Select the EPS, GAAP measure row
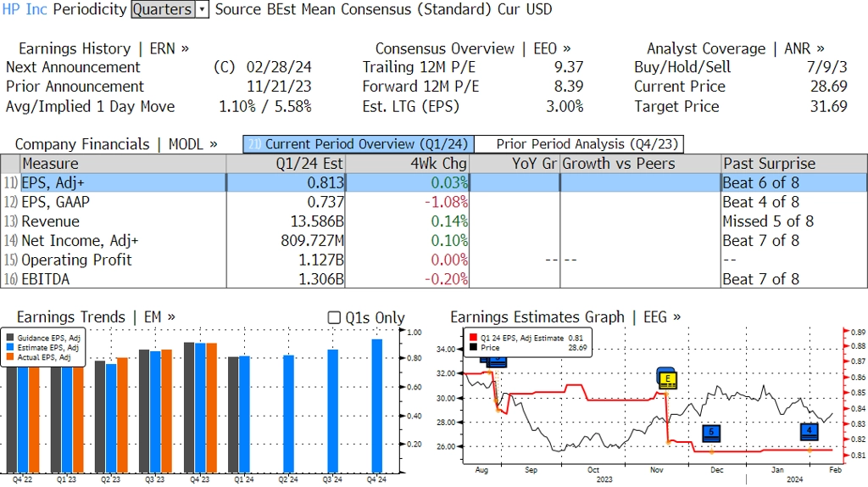Viewport: 868px width, 487px height. coord(434,202)
